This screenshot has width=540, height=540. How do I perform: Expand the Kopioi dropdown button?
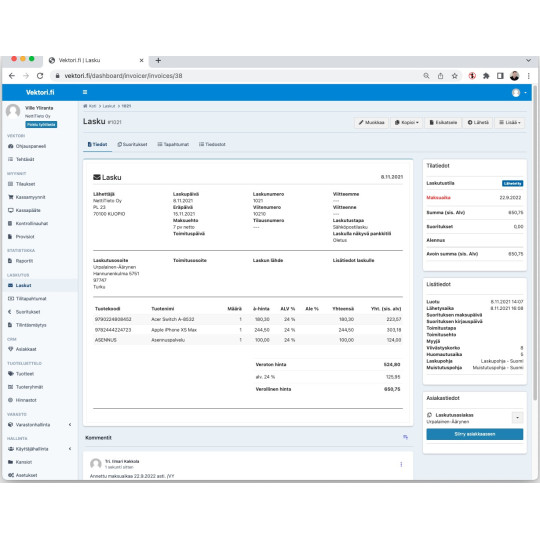pos(406,122)
